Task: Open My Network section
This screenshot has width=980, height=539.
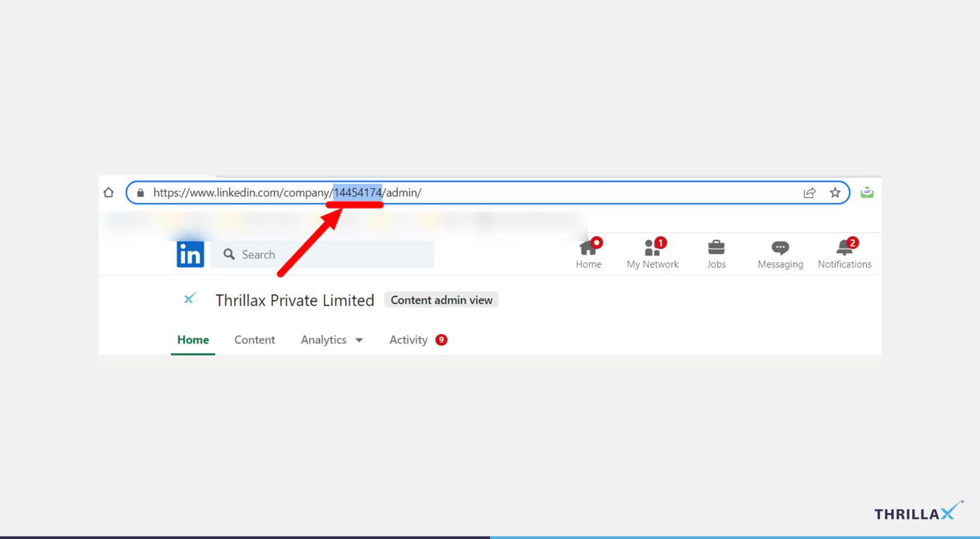Action: click(x=652, y=253)
